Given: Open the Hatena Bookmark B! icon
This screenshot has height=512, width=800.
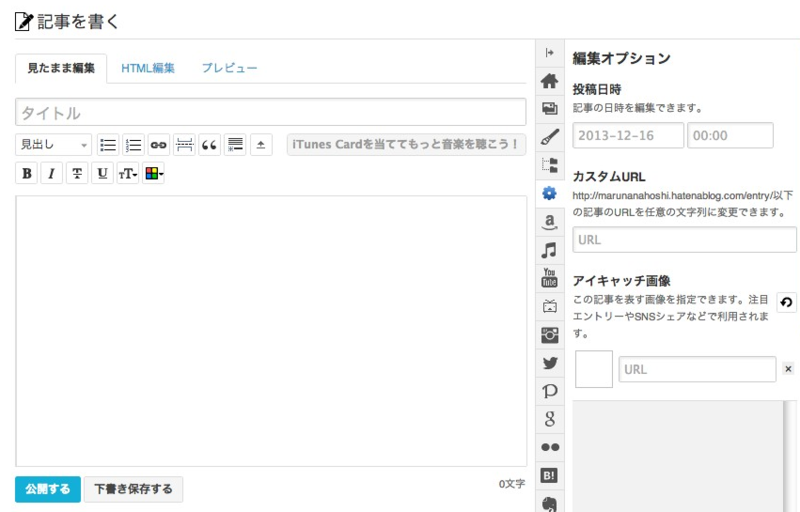Looking at the screenshot, I should pyautogui.click(x=549, y=475).
